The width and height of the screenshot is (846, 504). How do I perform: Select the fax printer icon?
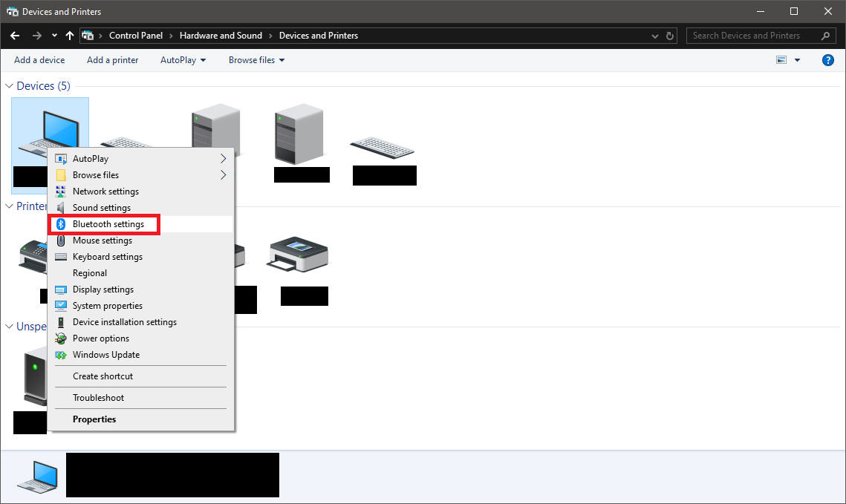pos(34,257)
